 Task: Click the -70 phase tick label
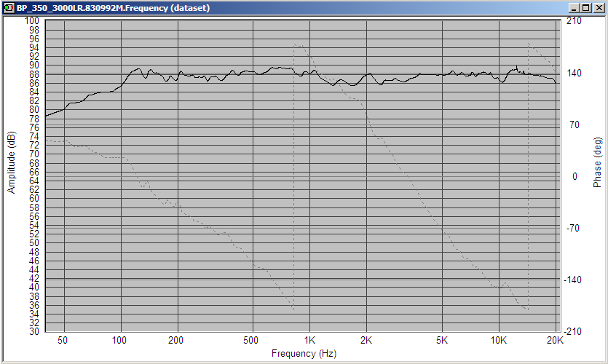click(573, 228)
